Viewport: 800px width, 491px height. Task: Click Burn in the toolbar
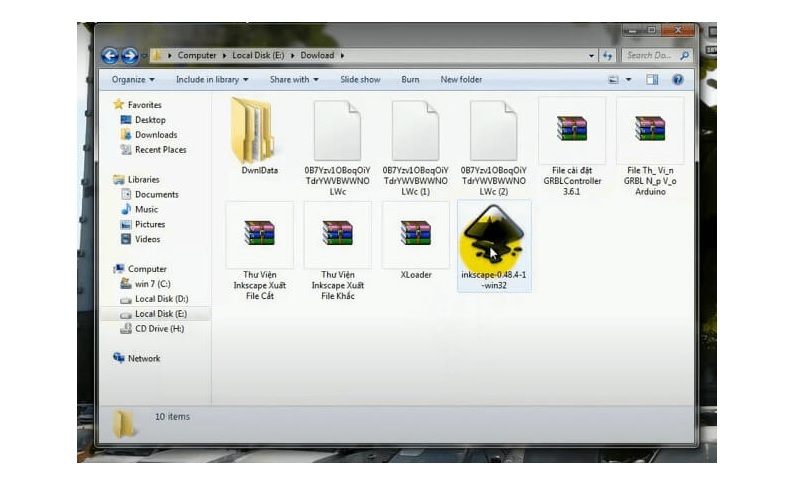[x=410, y=80]
